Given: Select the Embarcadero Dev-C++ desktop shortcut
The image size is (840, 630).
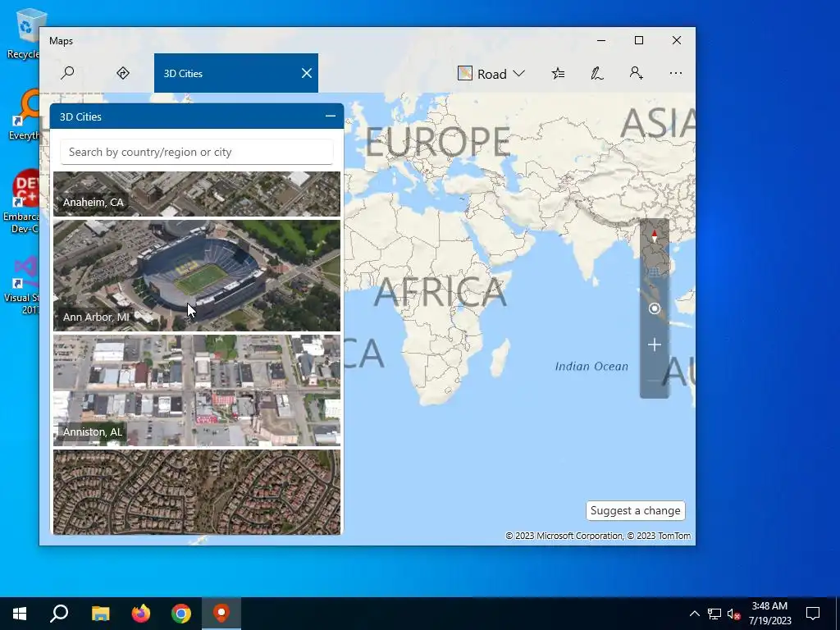Looking at the screenshot, I should (21, 202).
